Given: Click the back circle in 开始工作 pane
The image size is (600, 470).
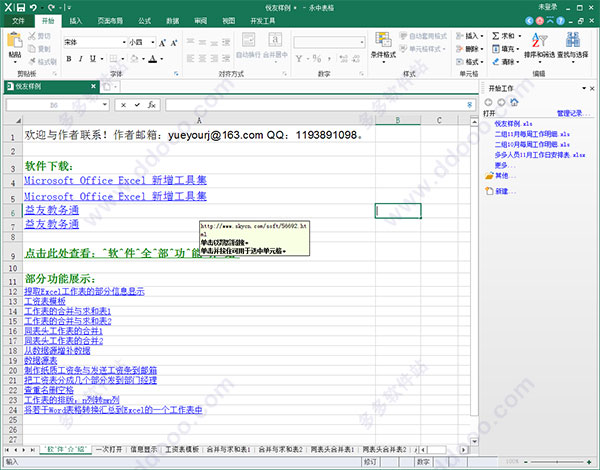Looking at the screenshot, I should 488,102.
